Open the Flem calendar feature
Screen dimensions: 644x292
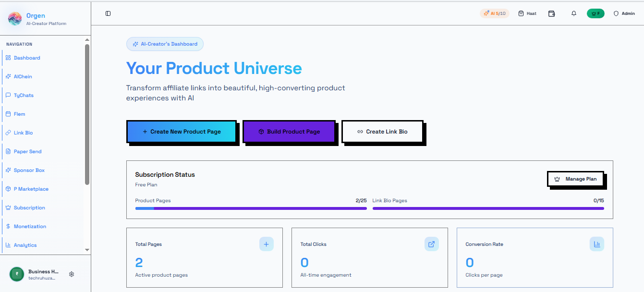[x=19, y=114]
